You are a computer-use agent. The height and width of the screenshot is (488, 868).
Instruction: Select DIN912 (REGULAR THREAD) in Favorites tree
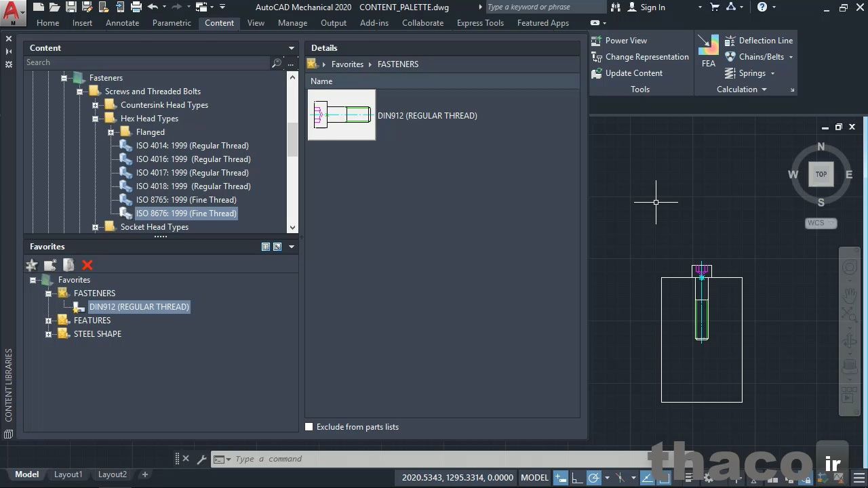tap(139, 307)
